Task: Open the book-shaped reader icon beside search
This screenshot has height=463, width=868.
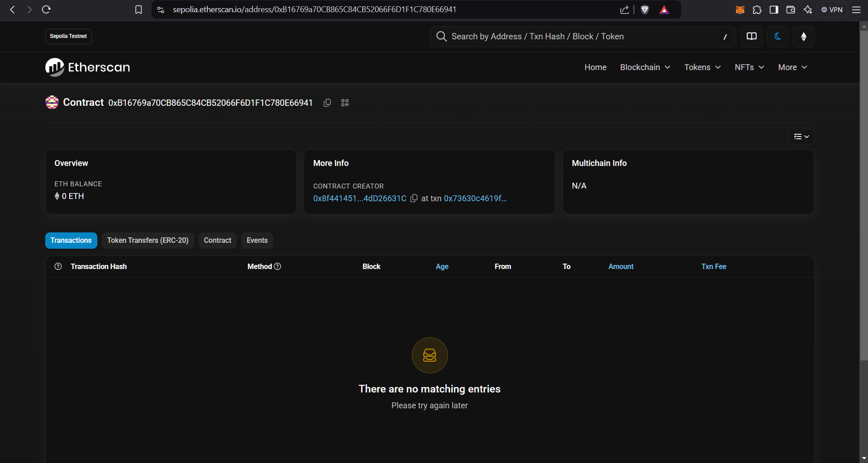Action: point(752,36)
